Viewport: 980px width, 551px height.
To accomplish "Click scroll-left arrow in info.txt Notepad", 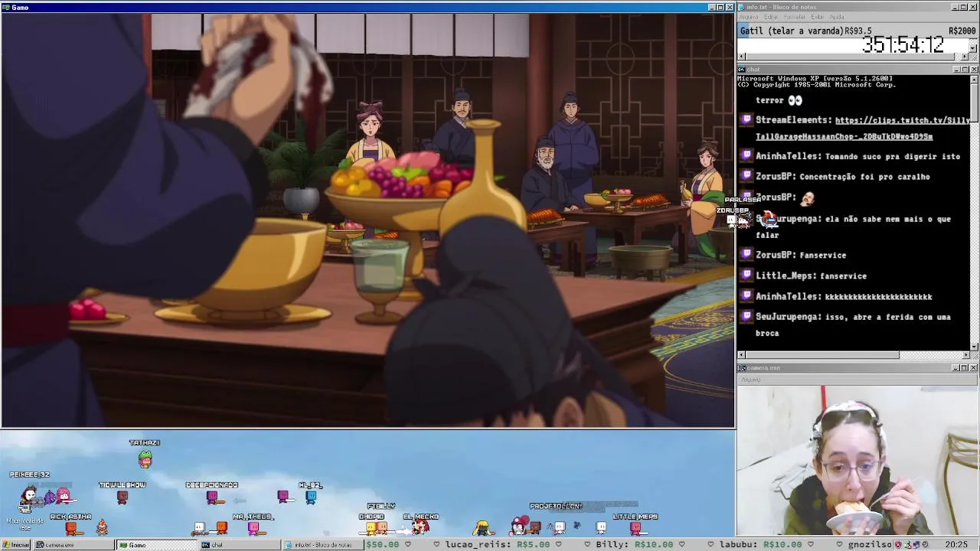I will (741, 57).
